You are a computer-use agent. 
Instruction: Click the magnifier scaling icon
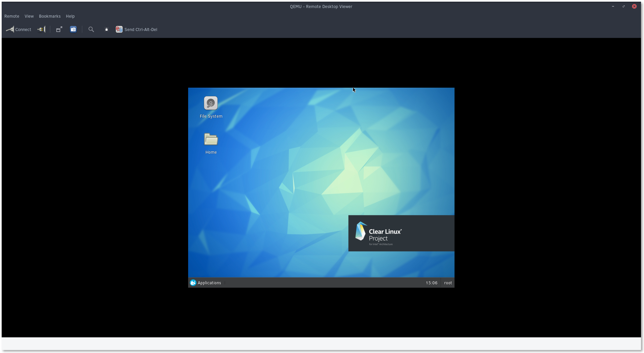[91, 29]
